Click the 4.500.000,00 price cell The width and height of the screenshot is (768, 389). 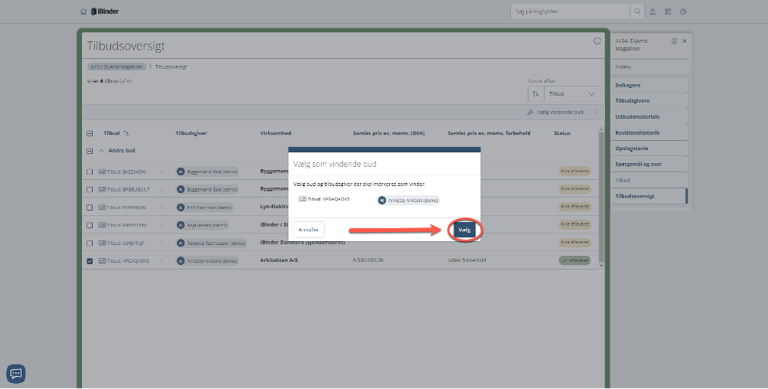[368, 261]
